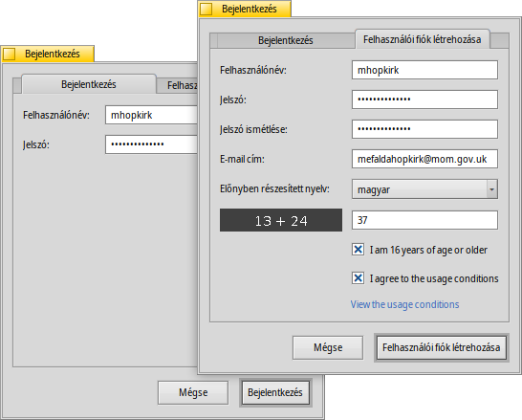Image resolution: width=522 pixels, height=420 pixels.
Task: Select the Felhasználói fiók létrehozása tab in the front window
Action: coord(423,39)
